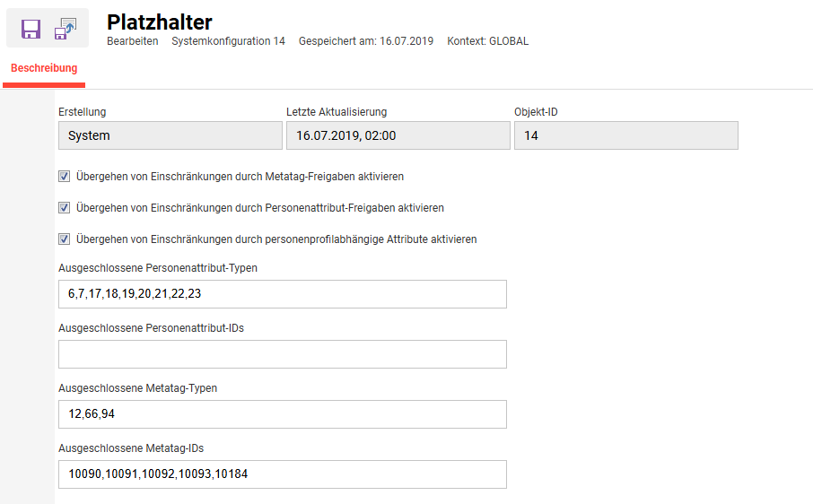Open the Beschreibung tab
The width and height of the screenshot is (813, 504).
(x=44, y=68)
